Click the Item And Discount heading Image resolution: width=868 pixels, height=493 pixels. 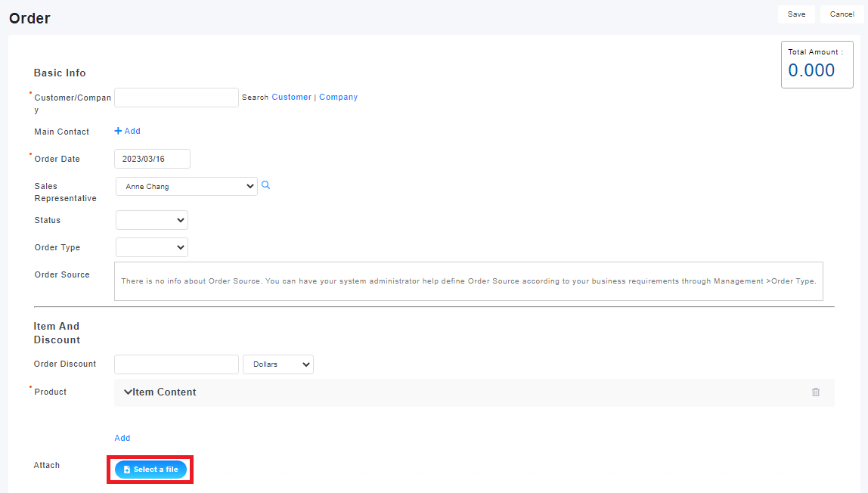[57, 333]
